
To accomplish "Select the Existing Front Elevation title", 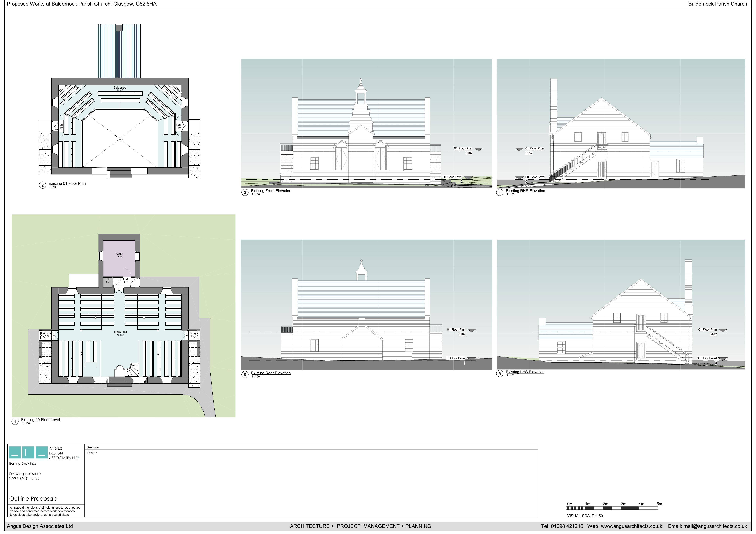I will pos(271,191).
